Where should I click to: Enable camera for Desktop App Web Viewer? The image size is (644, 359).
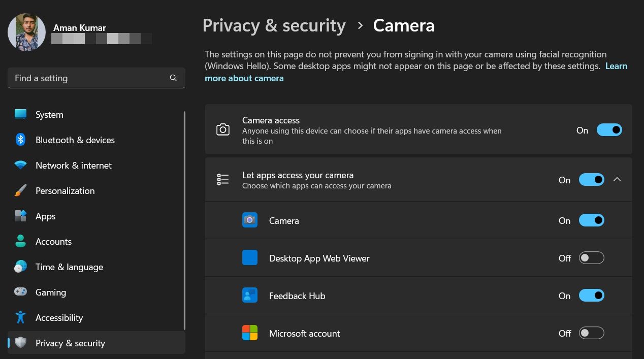pyautogui.click(x=592, y=258)
